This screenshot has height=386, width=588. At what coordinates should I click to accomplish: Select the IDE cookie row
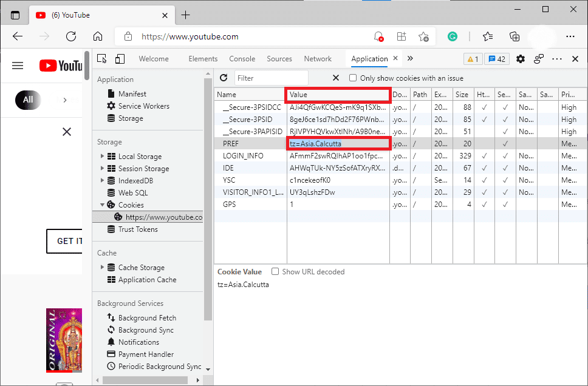click(400, 168)
